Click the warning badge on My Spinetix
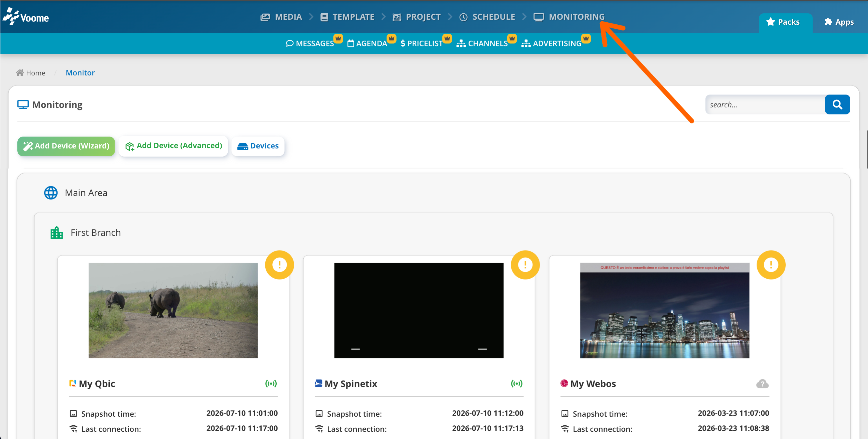This screenshot has width=868, height=439. click(x=525, y=265)
